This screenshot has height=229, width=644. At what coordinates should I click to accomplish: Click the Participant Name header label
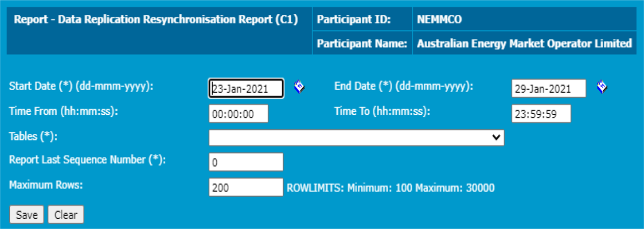click(362, 44)
